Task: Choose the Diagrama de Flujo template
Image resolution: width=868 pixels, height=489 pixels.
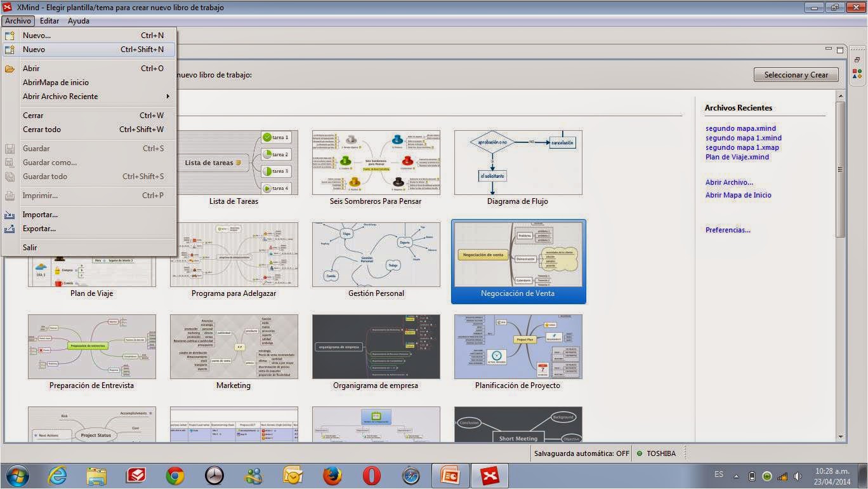Action: tap(518, 162)
